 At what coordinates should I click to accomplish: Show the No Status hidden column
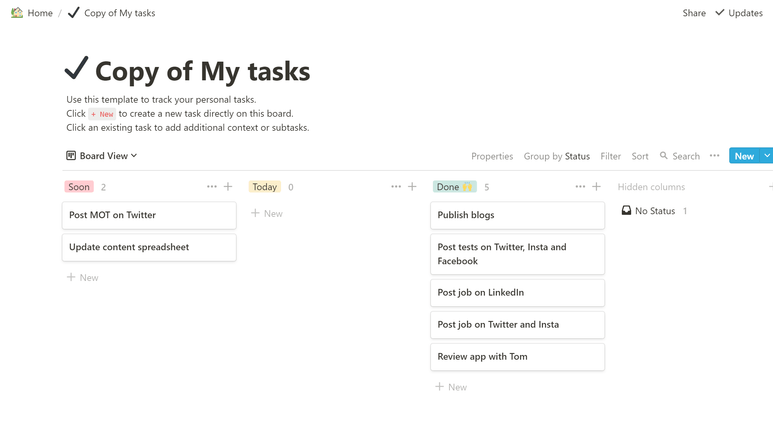click(x=654, y=211)
